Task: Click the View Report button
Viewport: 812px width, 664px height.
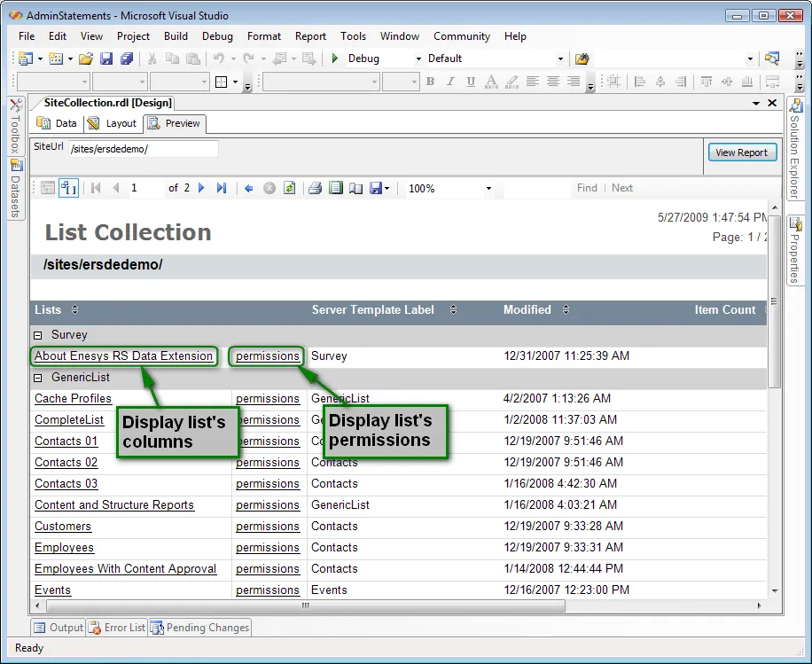Action: pos(741,152)
